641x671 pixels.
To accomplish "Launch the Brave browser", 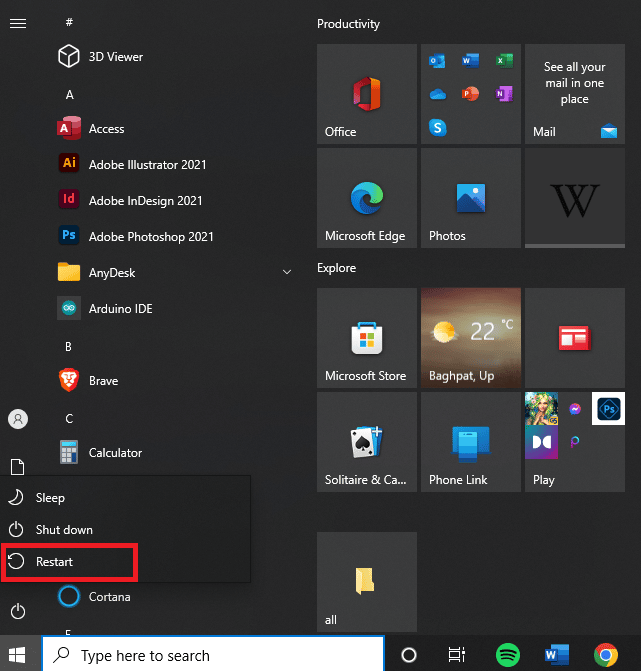I will click(x=102, y=381).
